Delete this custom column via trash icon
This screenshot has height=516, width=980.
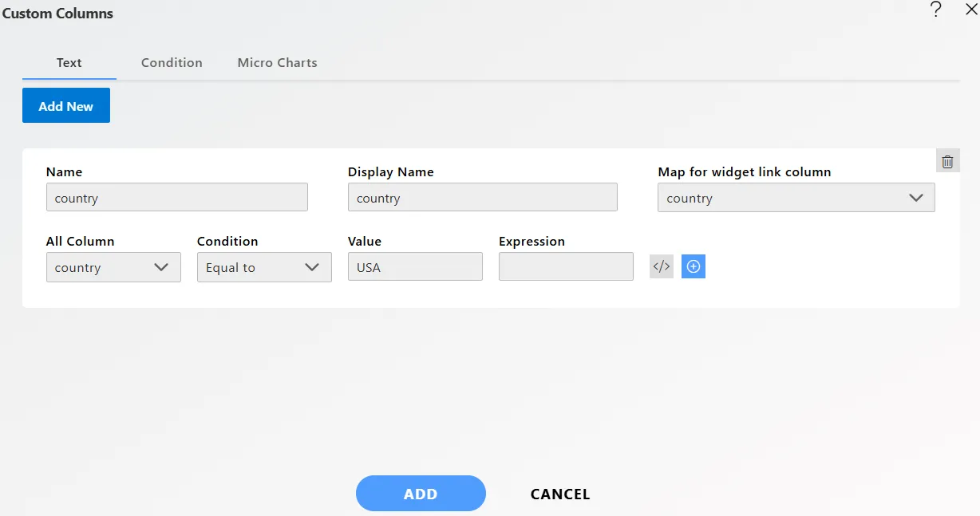947,161
